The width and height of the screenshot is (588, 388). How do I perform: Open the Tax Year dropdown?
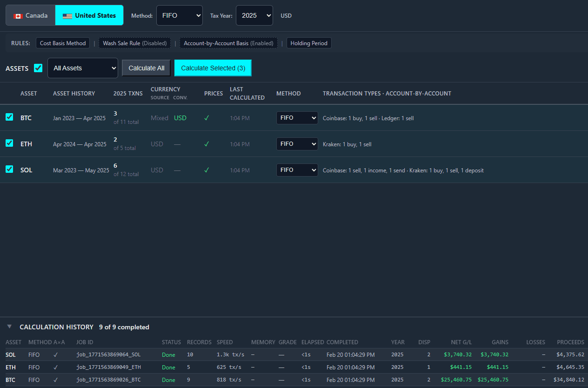(254, 15)
